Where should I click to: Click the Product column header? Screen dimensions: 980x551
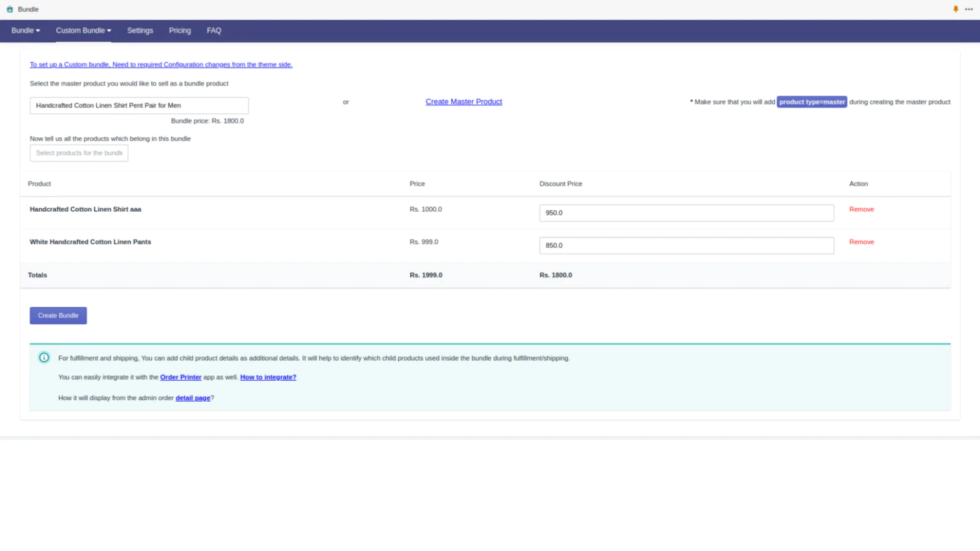(x=39, y=184)
